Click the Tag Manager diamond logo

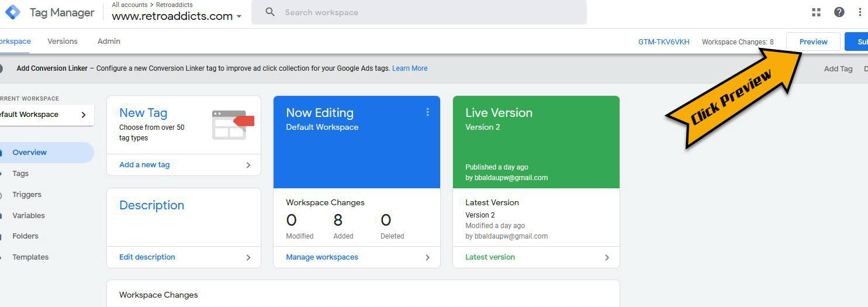[x=13, y=12]
